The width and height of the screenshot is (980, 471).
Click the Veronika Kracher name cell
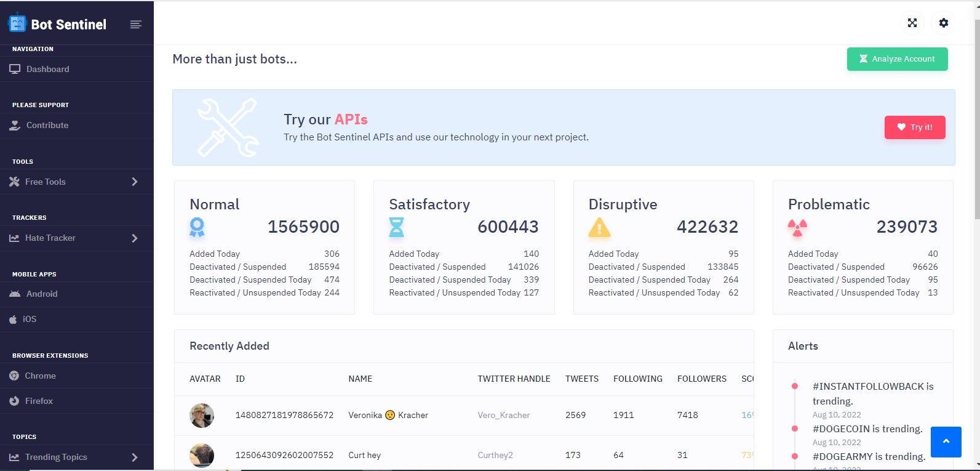[x=388, y=415]
